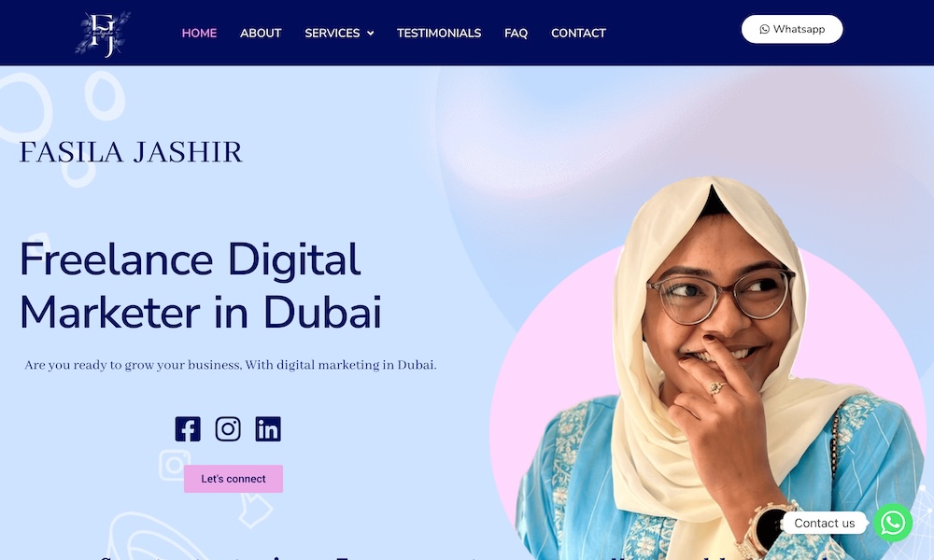This screenshot has height=560, width=934.
Task: Click the woman's portrait photo
Action: tap(709, 369)
